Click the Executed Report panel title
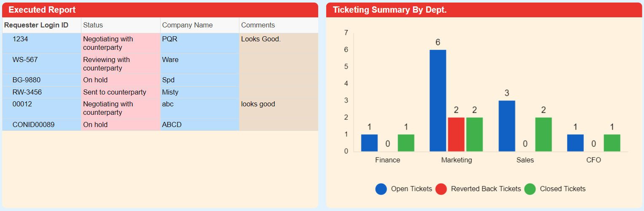Image resolution: width=644 pixels, height=211 pixels. (42, 10)
